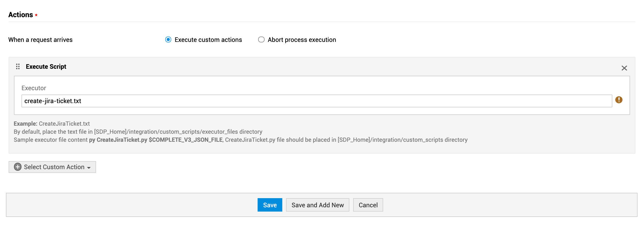Click the "Execute custom actions" label text
Image resolution: width=644 pixels, height=225 pixels.
208,40
